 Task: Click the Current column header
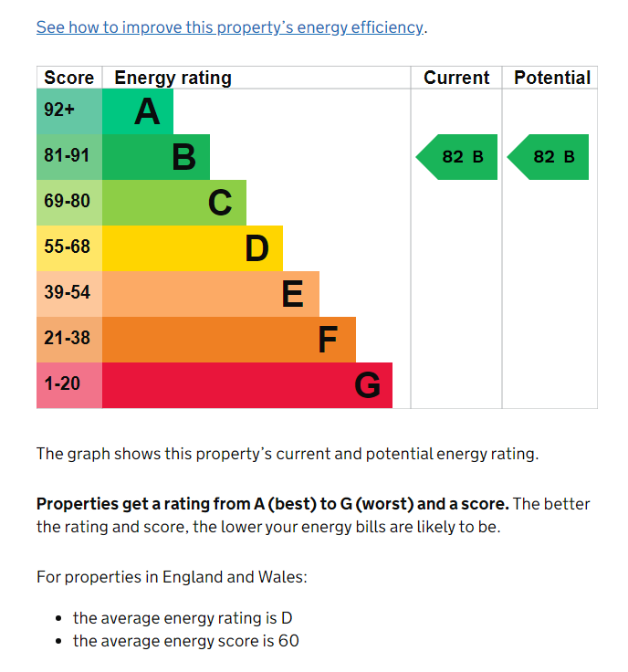pyautogui.click(x=456, y=78)
